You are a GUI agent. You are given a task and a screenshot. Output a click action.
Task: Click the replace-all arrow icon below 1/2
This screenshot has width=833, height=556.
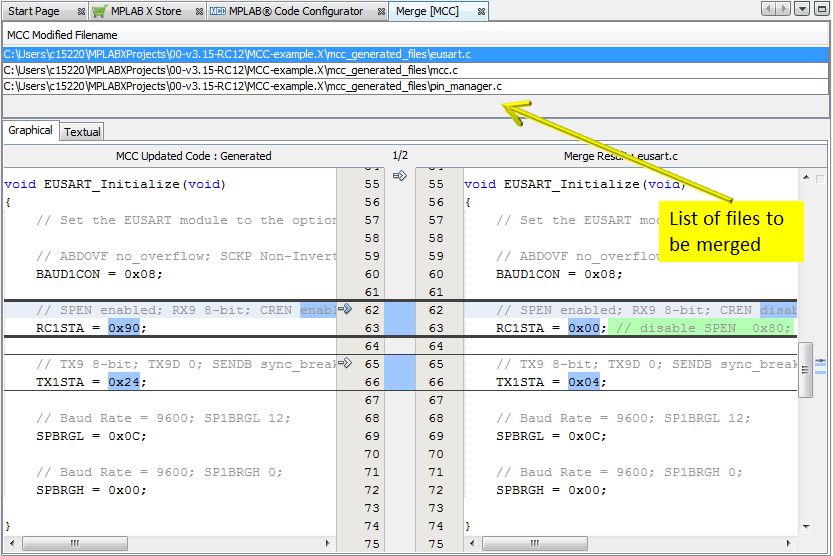[400, 175]
